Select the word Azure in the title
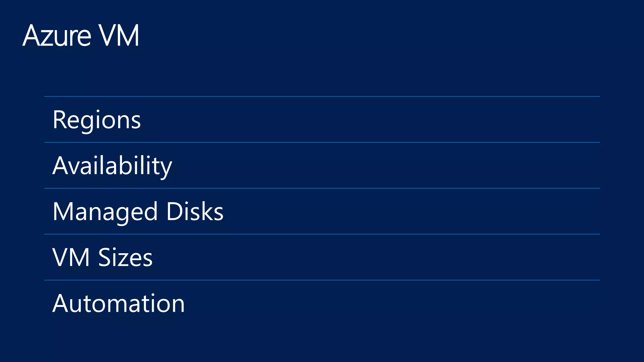The width and height of the screenshot is (644, 362). (57, 36)
